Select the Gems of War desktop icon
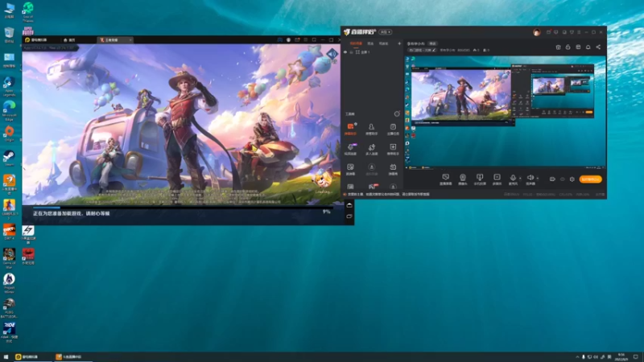The width and height of the screenshot is (644, 362). tap(9, 258)
